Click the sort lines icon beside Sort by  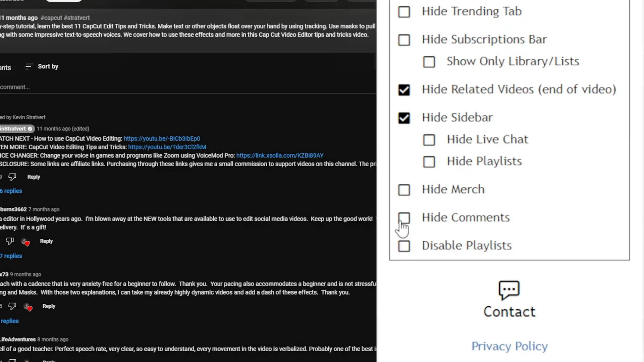point(29,66)
